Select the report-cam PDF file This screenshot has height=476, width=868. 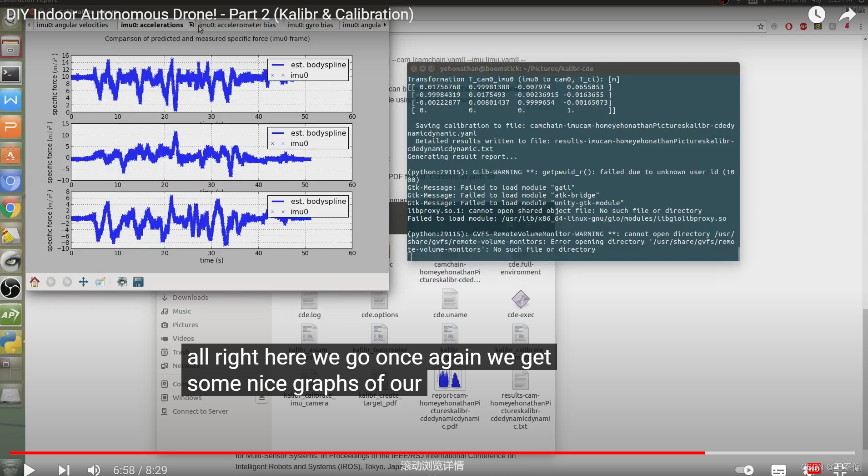click(x=450, y=399)
